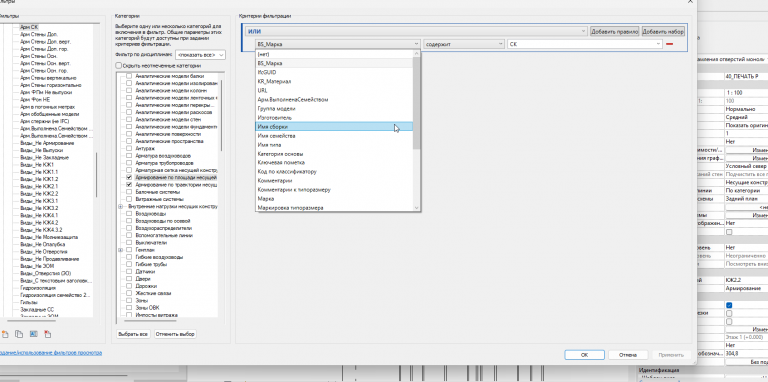
Task: Toggle hide unchecked categories checkbox
Action: [118, 65]
